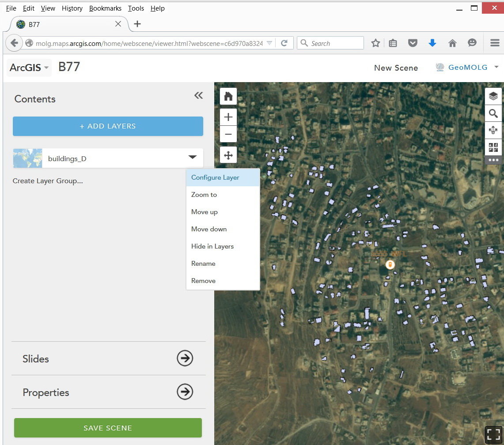
Task: Select Configure Layer from context menu
Action: pos(215,177)
